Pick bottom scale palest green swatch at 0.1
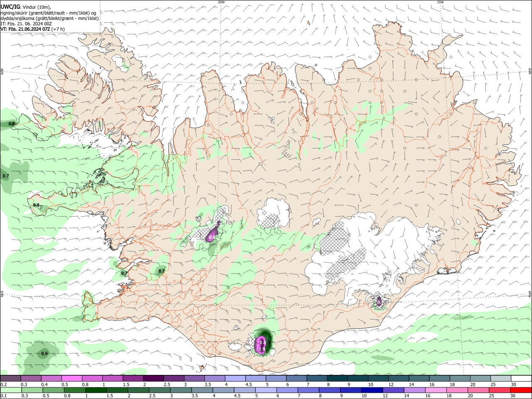The width and height of the screenshot is (532, 399). [11, 390]
